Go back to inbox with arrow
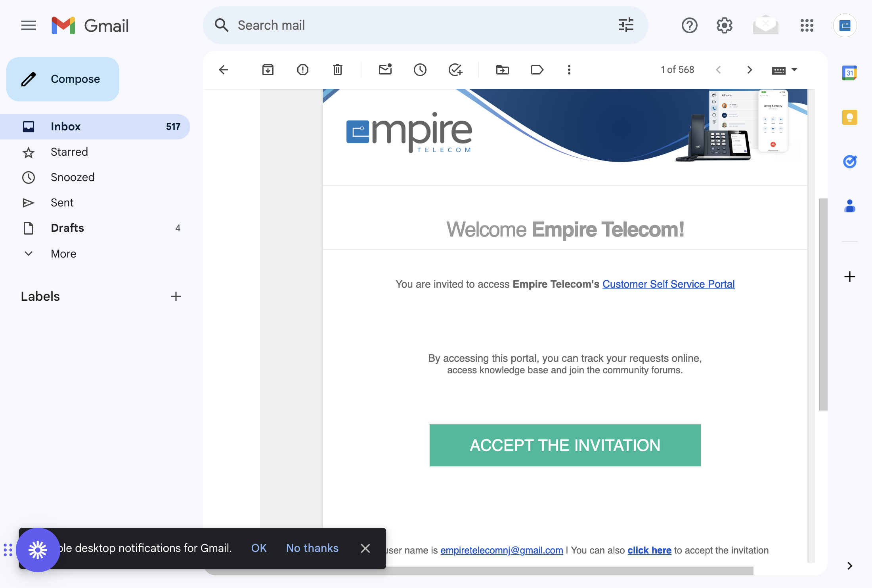Image resolution: width=872 pixels, height=588 pixels. tap(224, 70)
